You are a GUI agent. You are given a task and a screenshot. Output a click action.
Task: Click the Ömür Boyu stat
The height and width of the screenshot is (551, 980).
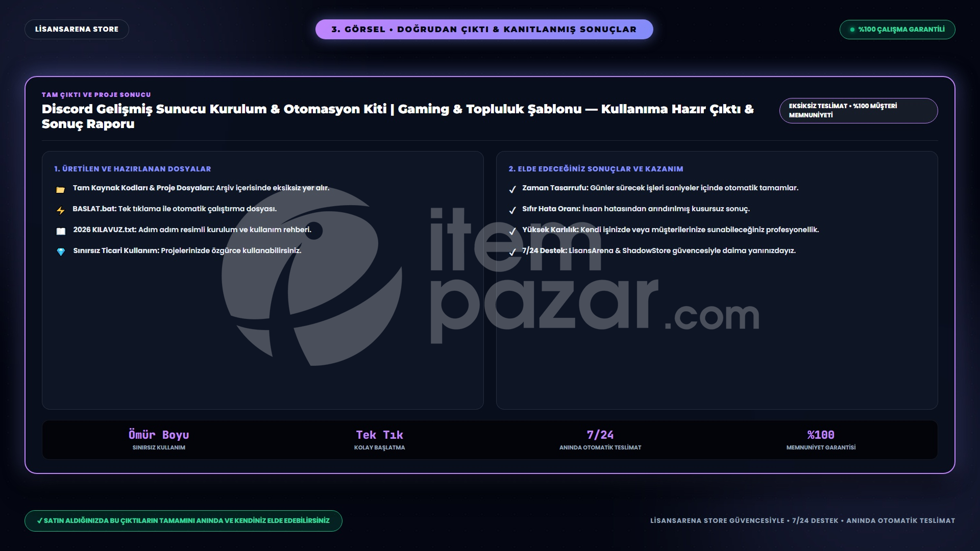pyautogui.click(x=159, y=435)
